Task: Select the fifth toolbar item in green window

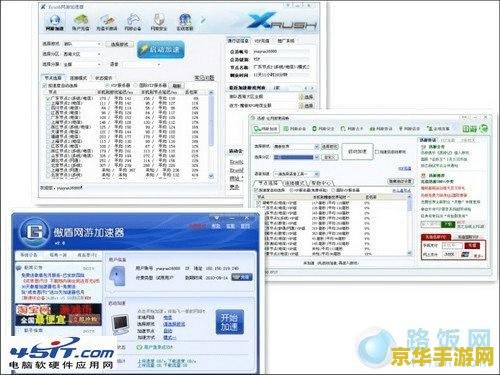Action: [x=381, y=128]
